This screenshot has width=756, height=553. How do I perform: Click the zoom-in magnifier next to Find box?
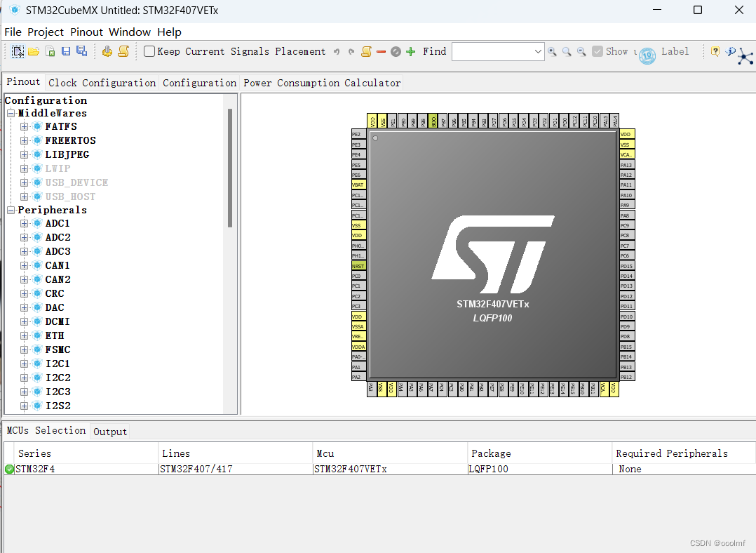552,52
